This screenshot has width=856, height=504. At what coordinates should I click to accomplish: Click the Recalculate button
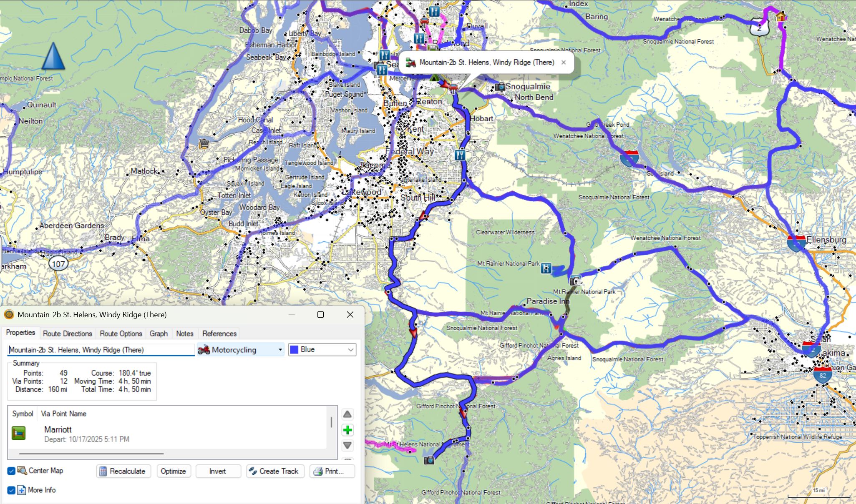pos(123,471)
